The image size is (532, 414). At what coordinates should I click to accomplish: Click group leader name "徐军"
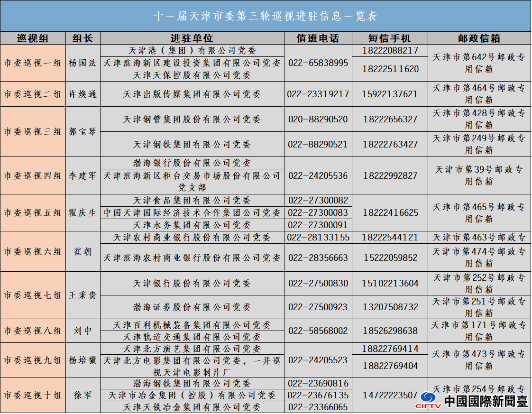point(83,396)
